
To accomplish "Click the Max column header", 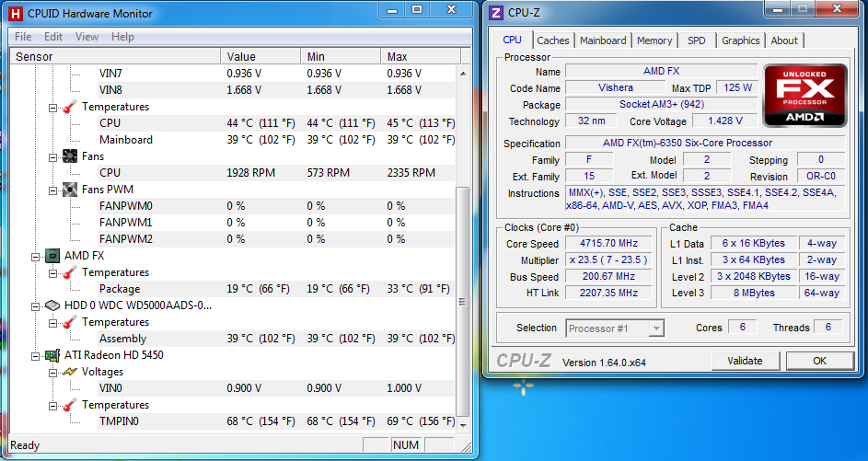I will tap(398, 56).
